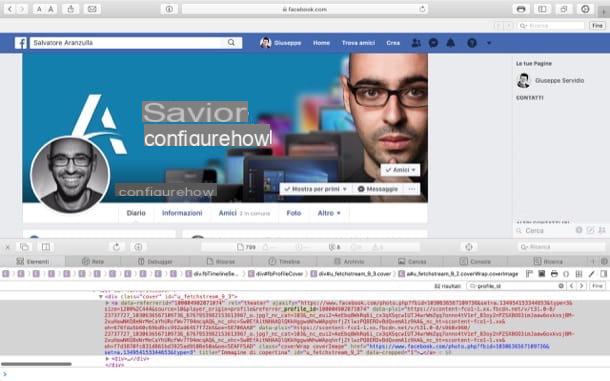Open Mostra per primi dropdown

(315, 189)
